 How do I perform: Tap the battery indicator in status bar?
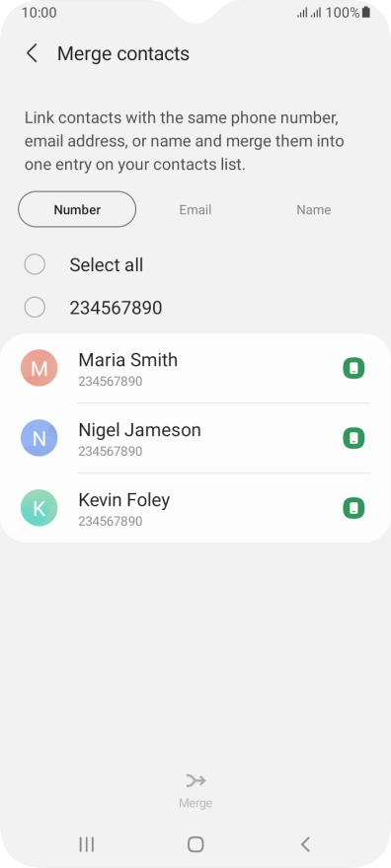click(366, 13)
